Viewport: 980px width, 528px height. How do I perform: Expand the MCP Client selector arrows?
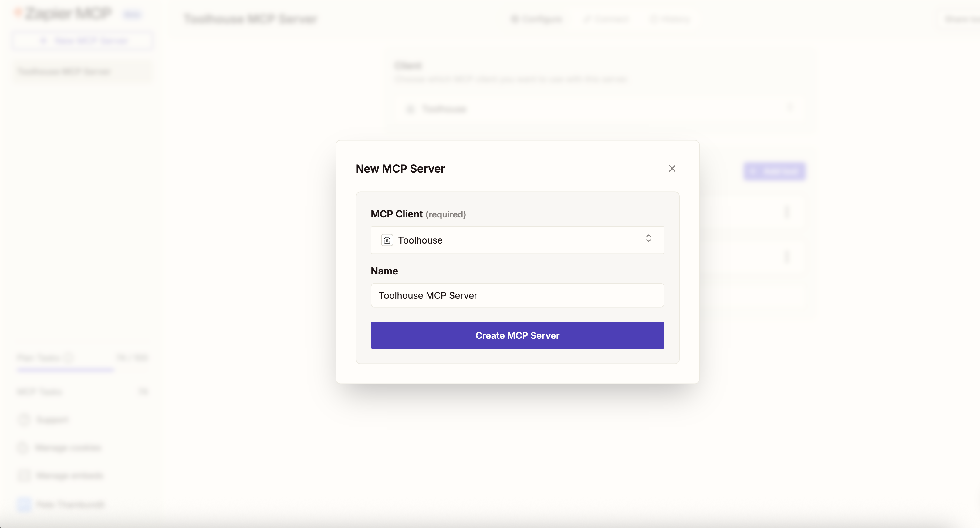pos(649,238)
